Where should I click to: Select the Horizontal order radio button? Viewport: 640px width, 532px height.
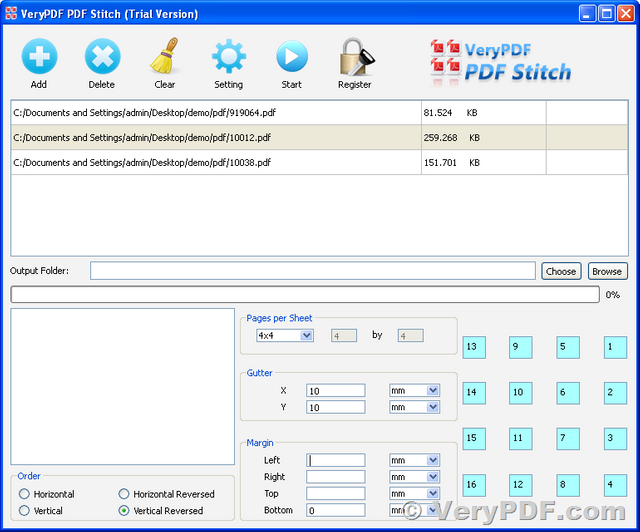(x=24, y=494)
